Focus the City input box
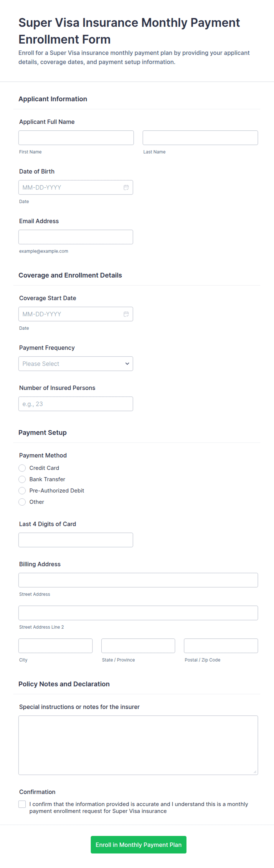 pyautogui.click(x=55, y=645)
